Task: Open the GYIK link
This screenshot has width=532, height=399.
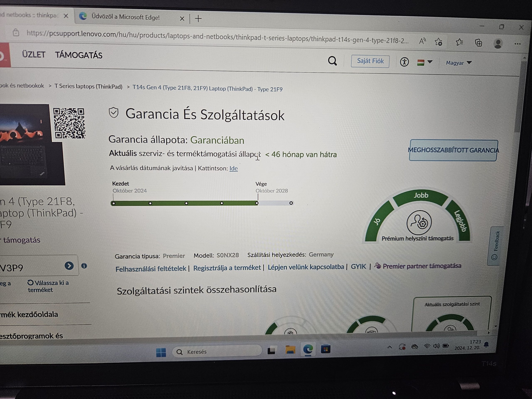Action: click(358, 266)
